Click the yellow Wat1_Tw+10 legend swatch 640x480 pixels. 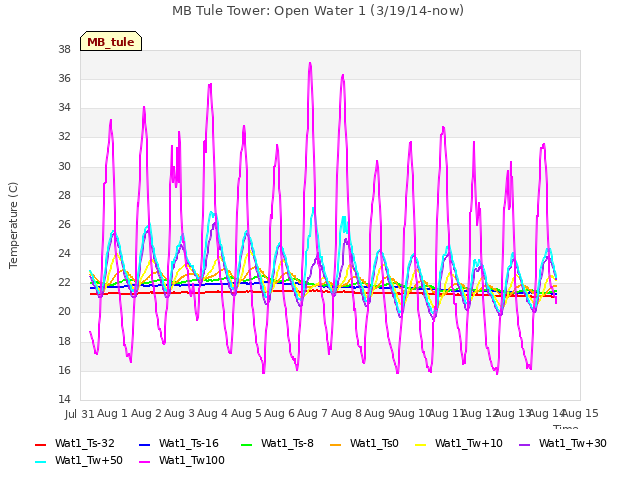(x=420, y=445)
